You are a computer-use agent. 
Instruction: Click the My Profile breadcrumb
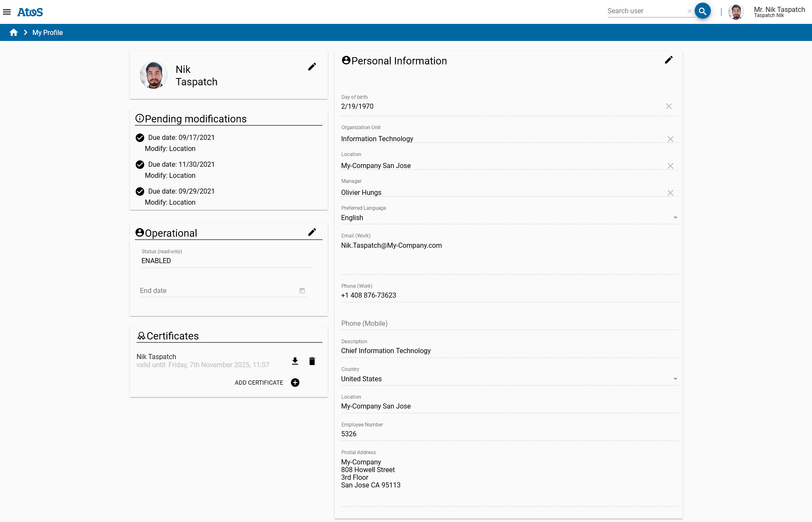tap(47, 32)
